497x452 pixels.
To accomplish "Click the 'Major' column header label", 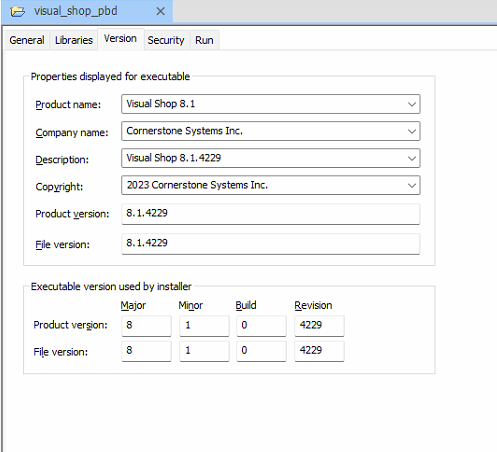I will (x=133, y=305).
